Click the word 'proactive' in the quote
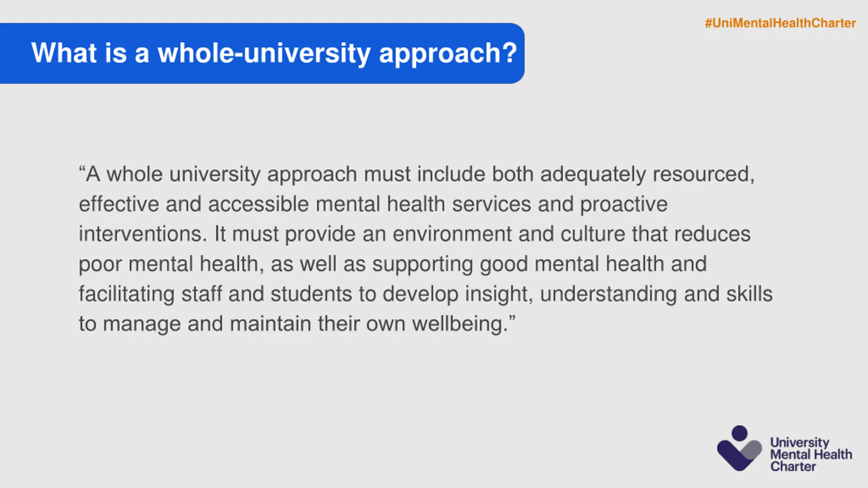 pyautogui.click(x=624, y=205)
